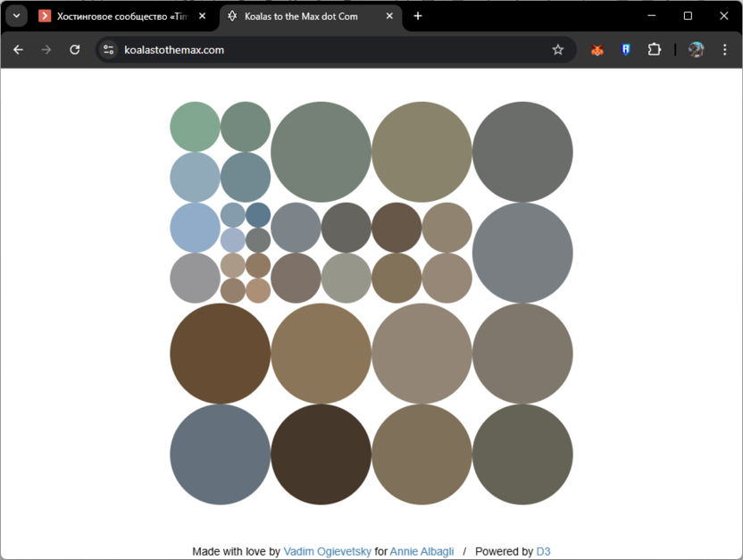The width and height of the screenshot is (743, 560).
Task: Open the Chrome three-dot menu
Action: pos(724,50)
